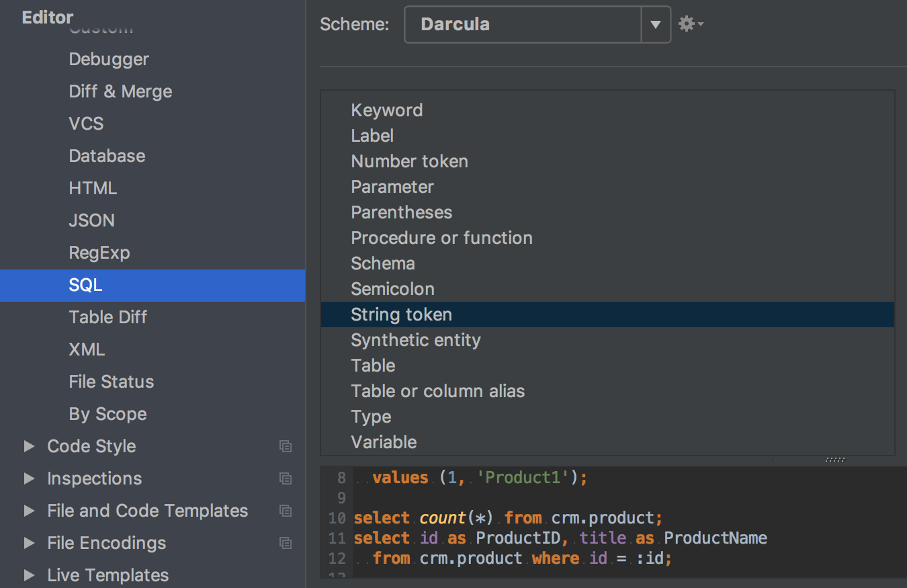Open HTML color settings
This screenshot has width=907, height=588.
click(93, 188)
